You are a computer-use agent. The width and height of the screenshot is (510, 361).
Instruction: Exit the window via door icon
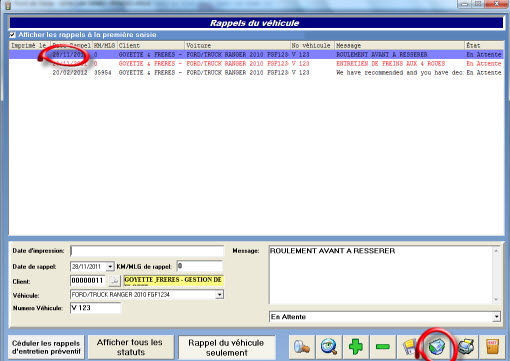[492, 347]
